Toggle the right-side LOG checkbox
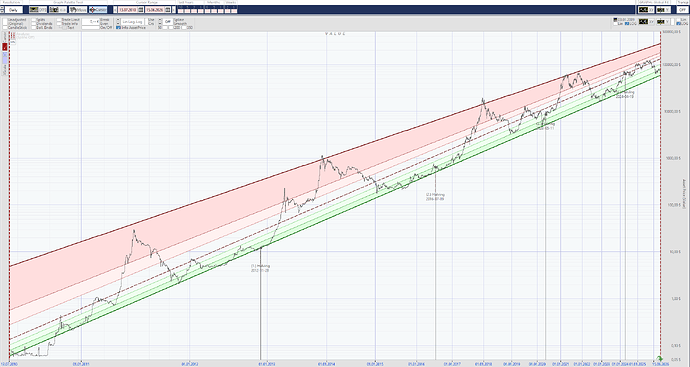 tap(679, 24)
